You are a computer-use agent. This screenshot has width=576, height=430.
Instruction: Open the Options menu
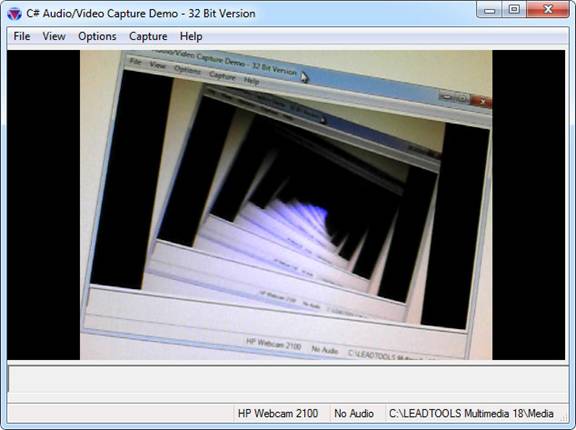tap(97, 36)
